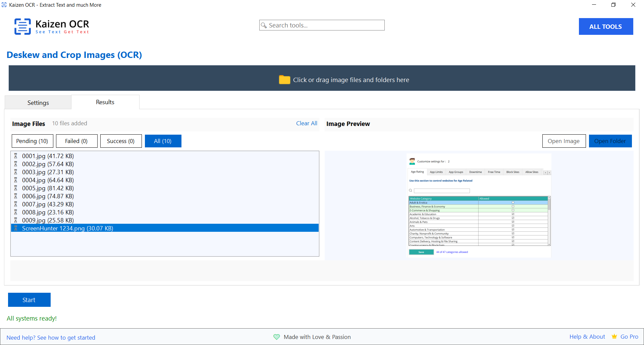Click the magnifier icon in search box
This screenshot has height=345, width=644.
pos(264,25)
